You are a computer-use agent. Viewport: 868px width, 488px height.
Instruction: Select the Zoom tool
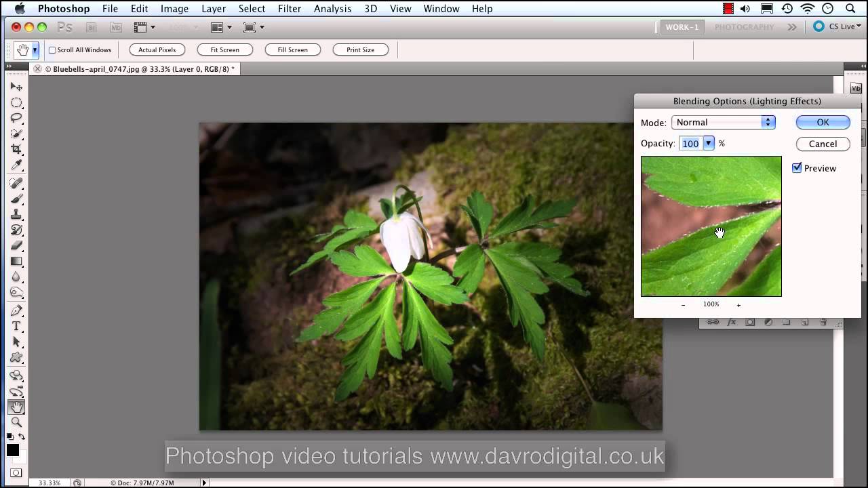point(16,422)
